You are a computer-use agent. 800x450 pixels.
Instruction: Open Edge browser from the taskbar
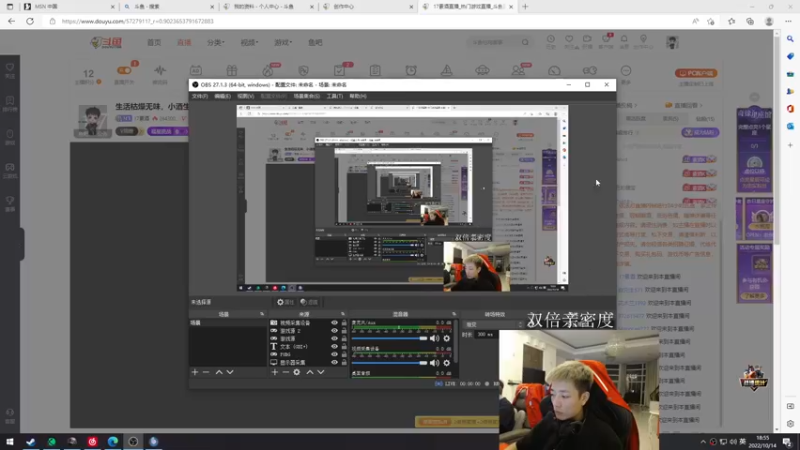tap(113, 442)
